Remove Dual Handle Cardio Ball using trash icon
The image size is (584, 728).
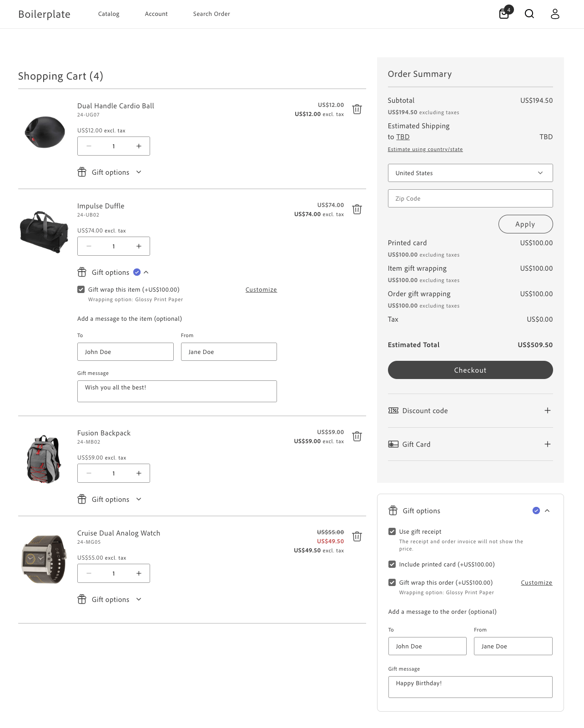pyautogui.click(x=357, y=109)
